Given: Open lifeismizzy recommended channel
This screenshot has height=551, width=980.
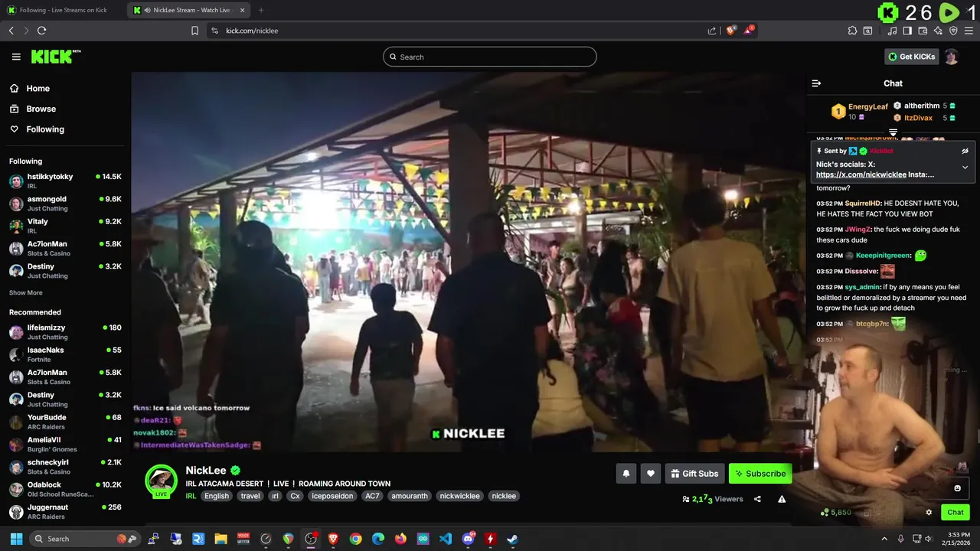Looking at the screenshot, I should coord(65,332).
